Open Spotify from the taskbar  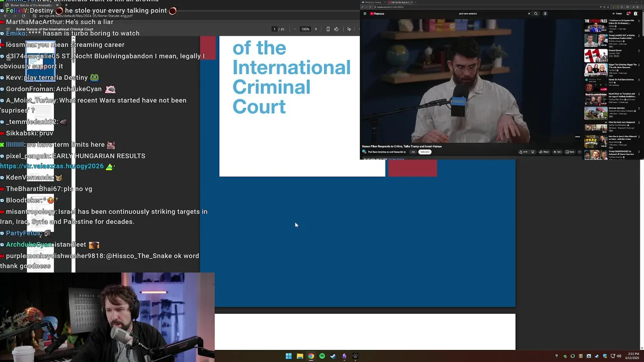tap(322, 356)
